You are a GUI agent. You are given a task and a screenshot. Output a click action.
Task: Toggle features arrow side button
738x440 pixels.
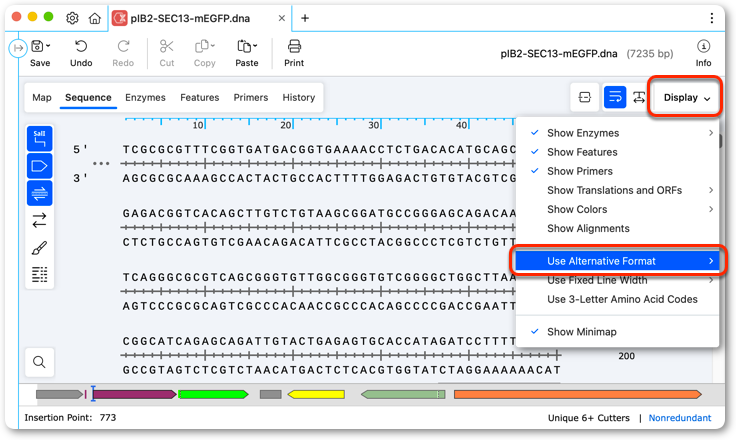(40, 166)
